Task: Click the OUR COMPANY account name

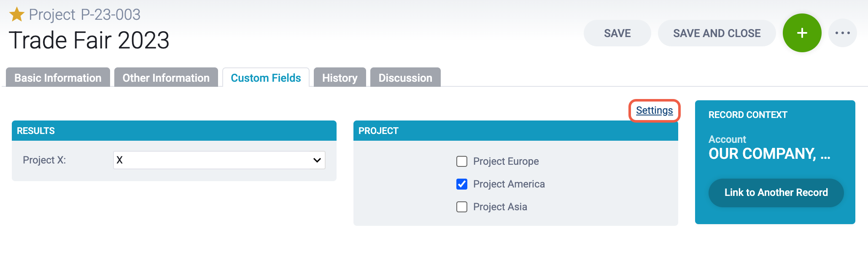Action: [x=769, y=154]
